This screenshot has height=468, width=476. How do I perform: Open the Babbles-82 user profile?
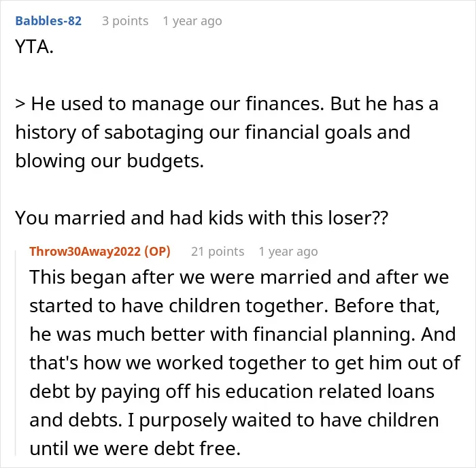48,21
